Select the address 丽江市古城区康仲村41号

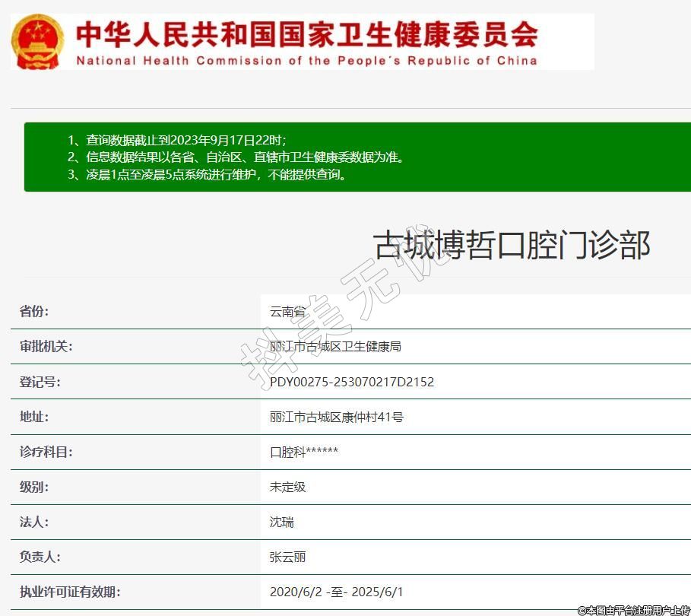coord(336,417)
